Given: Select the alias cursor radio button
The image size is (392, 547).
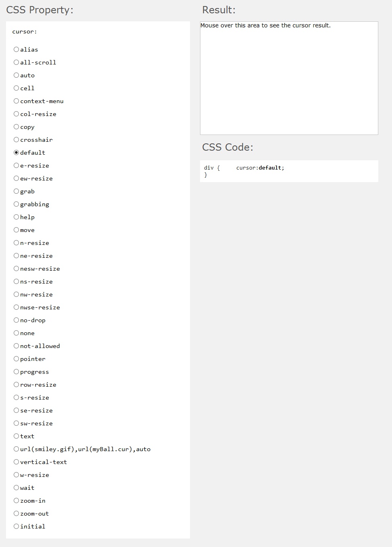Looking at the screenshot, I should point(17,50).
